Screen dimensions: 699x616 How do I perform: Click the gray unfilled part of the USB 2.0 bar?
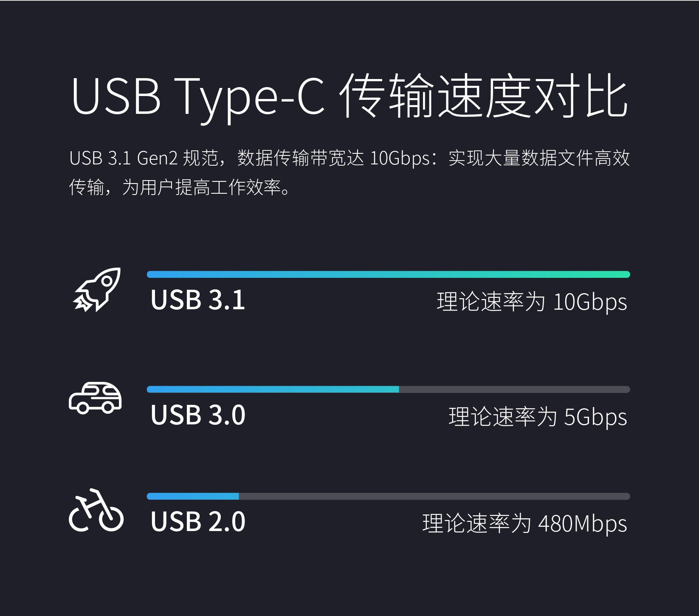pos(434,496)
